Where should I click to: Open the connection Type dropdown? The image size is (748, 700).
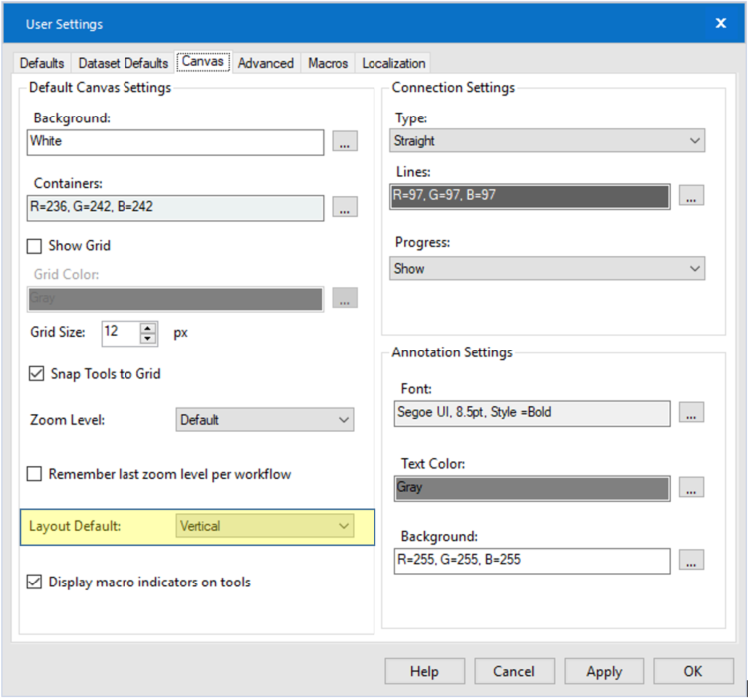click(547, 141)
